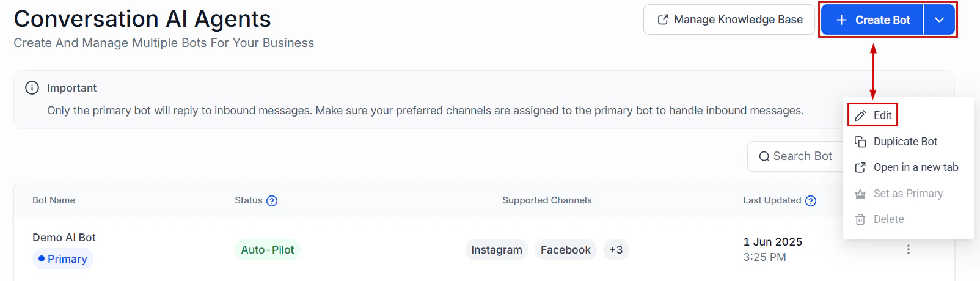Viewport: 980px width, 281px height.
Task: Click the Status help question icon
Action: tap(272, 201)
